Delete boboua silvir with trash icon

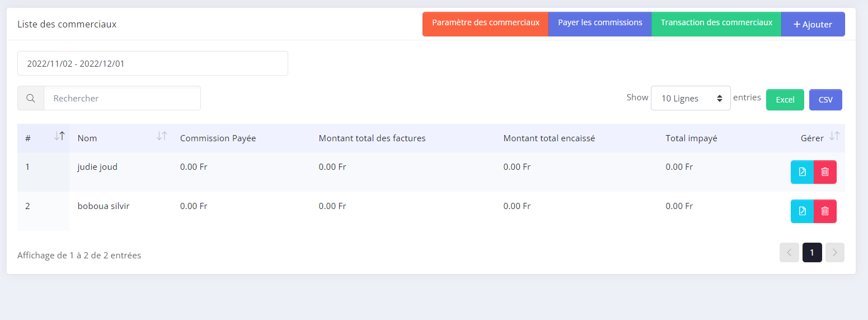pos(825,211)
